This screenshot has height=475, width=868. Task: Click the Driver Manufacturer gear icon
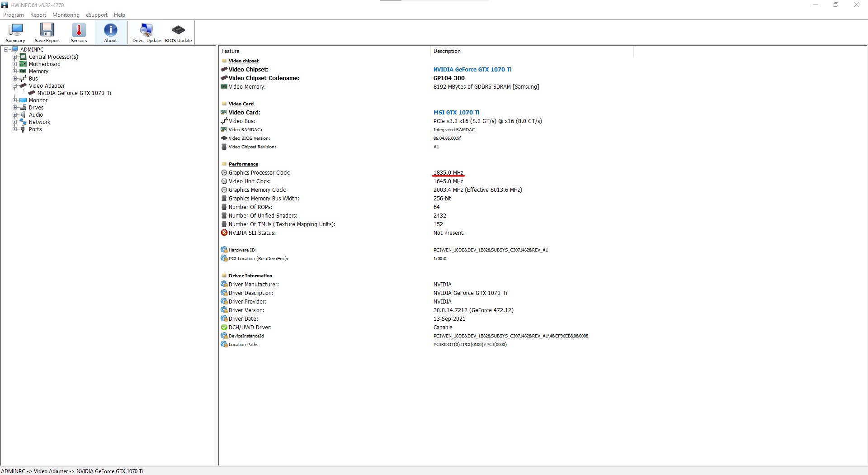point(224,284)
